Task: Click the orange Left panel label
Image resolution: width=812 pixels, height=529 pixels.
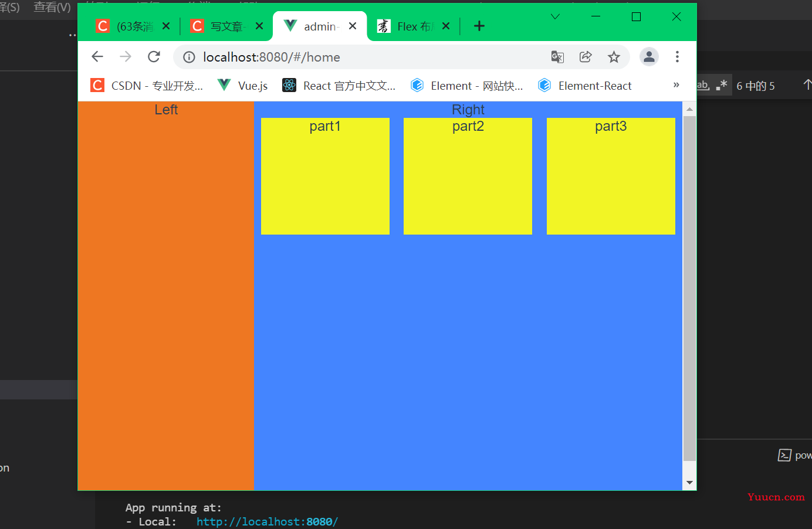Action: tap(166, 110)
